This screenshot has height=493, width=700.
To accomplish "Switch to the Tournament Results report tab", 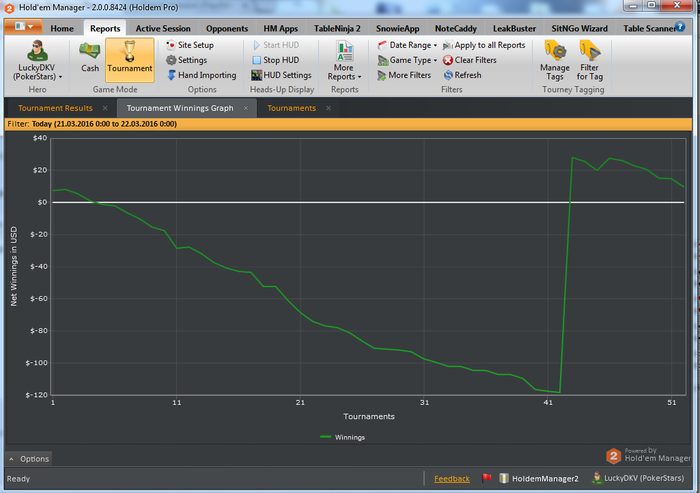I will click(x=55, y=108).
